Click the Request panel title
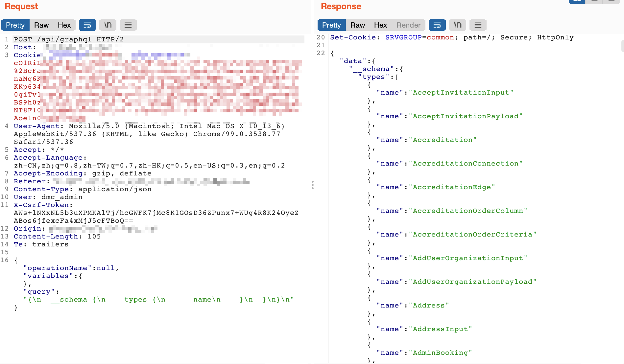 coord(21,7)
